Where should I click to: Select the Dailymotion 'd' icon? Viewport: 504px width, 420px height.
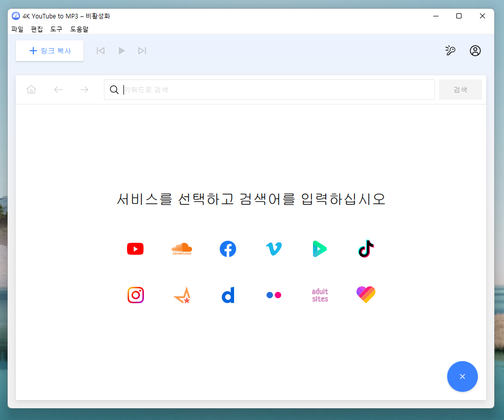(228, 295)
